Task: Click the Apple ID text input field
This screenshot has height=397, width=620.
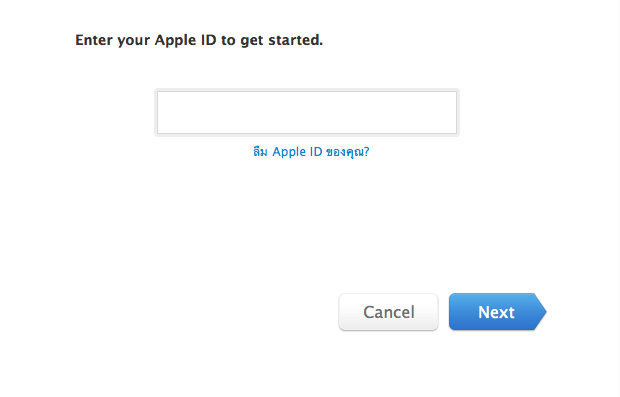Action: pos(307,113)
